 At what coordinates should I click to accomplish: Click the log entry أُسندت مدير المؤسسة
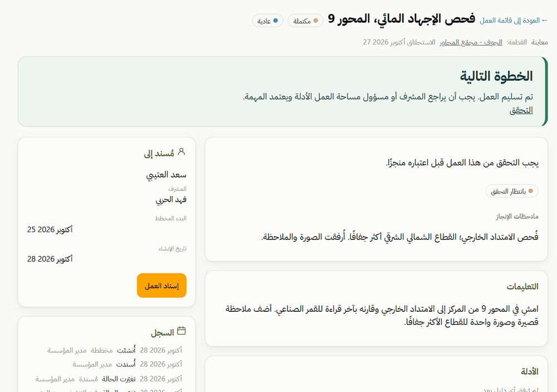[127, 364]
